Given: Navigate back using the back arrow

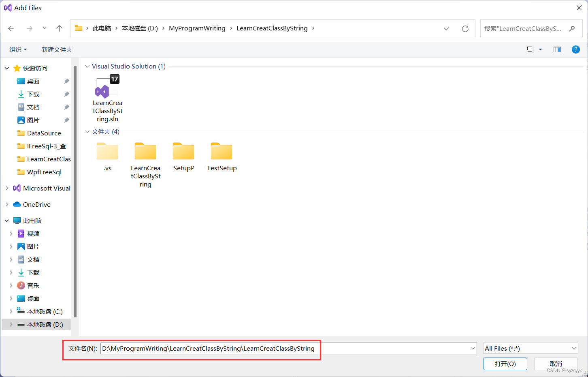Looking at the screenshot, I should point(11,28).
